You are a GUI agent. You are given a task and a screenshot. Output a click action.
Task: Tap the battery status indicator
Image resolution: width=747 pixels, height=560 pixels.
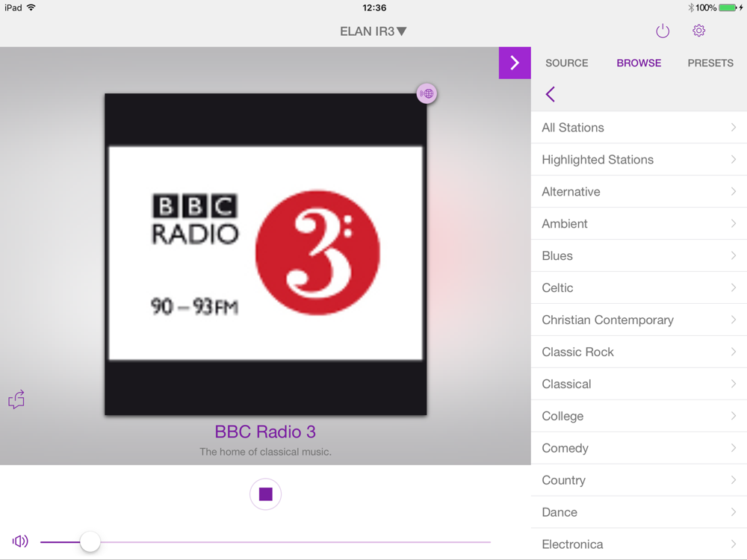[x=727, y=7]
